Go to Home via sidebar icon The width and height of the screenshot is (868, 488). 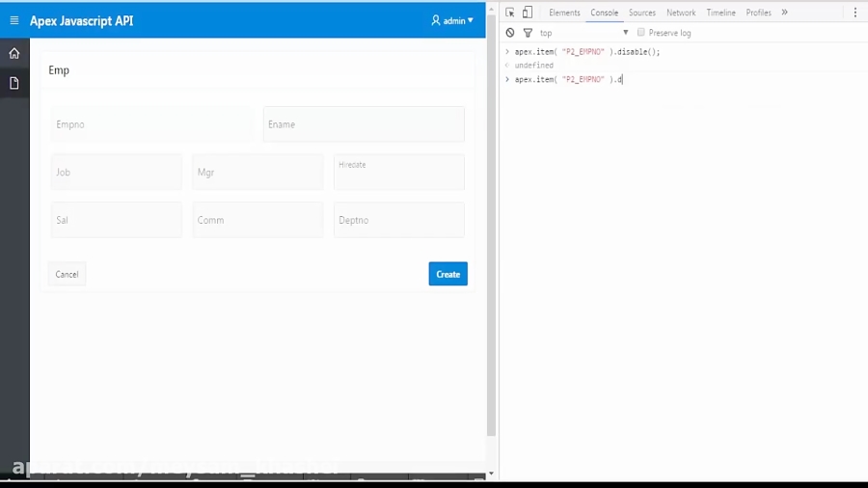(14, 54)
